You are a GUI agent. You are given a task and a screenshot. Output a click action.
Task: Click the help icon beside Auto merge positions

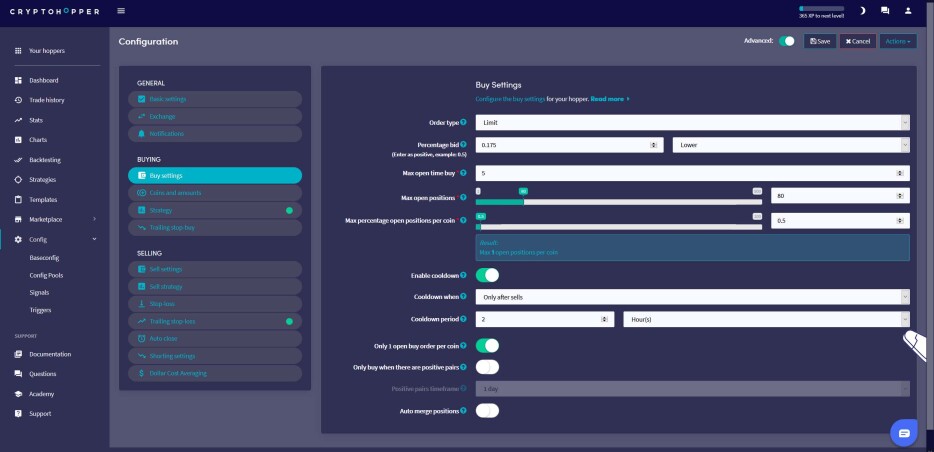[463, 411]
